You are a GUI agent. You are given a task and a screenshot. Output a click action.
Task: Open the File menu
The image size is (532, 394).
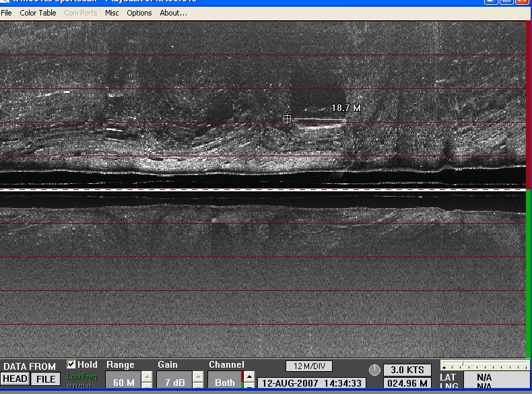click(x=7, y=13)
